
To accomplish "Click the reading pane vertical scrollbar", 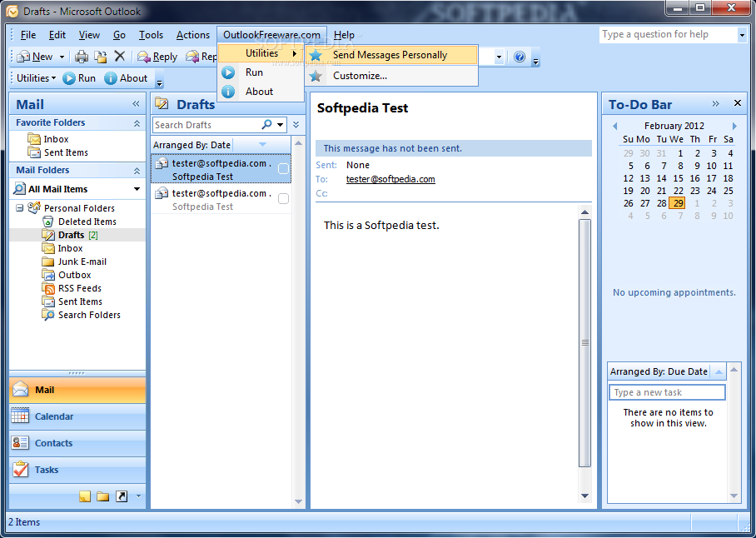I will pyautogui.click(x=584, y=342).
